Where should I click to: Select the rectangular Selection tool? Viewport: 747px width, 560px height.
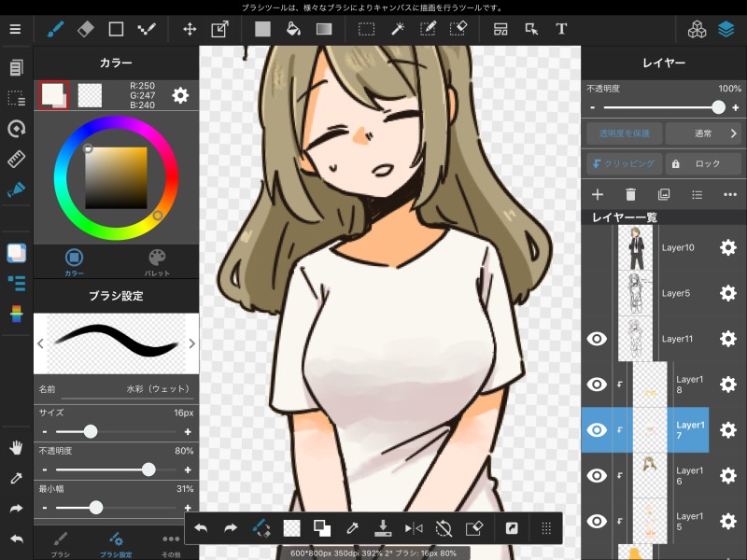click(x=366, y=29)
